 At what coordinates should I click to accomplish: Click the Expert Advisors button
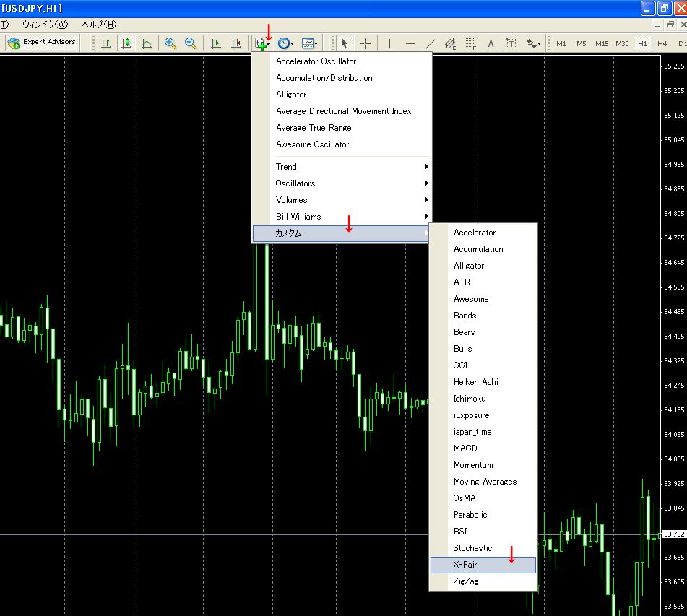coord(42,43)
